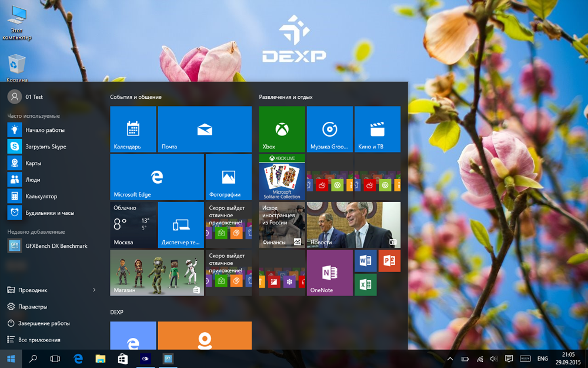Open File Explorer taskbar icon
This screenshot has width=588, height=368.
100,359
